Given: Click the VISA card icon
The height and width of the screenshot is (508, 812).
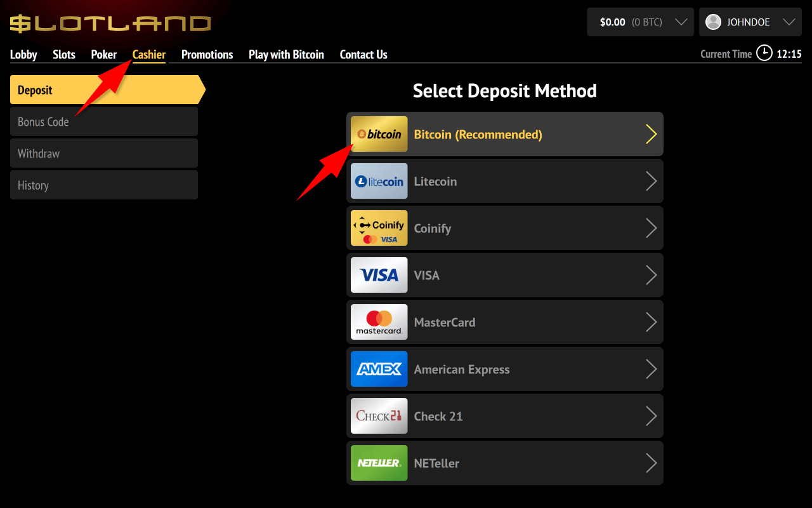Looking at the screenshot, I should [379, 275].
